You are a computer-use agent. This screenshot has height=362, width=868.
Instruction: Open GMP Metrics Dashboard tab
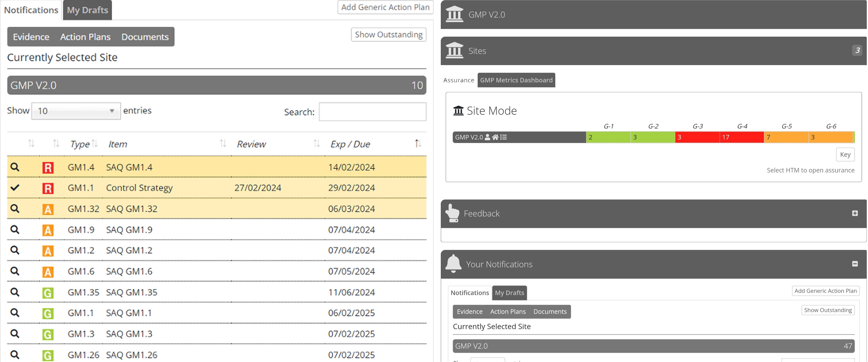(x=516, y=80)
